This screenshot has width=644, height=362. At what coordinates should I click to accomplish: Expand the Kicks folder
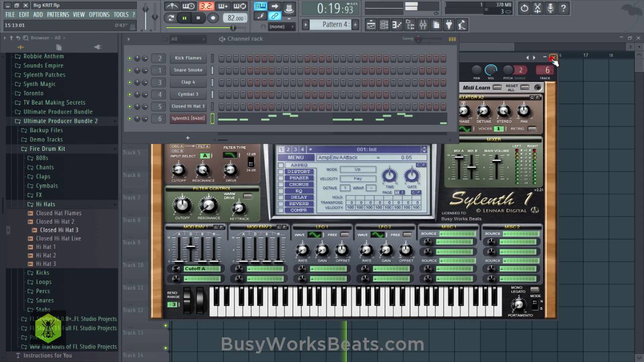[x=42, y=273]
